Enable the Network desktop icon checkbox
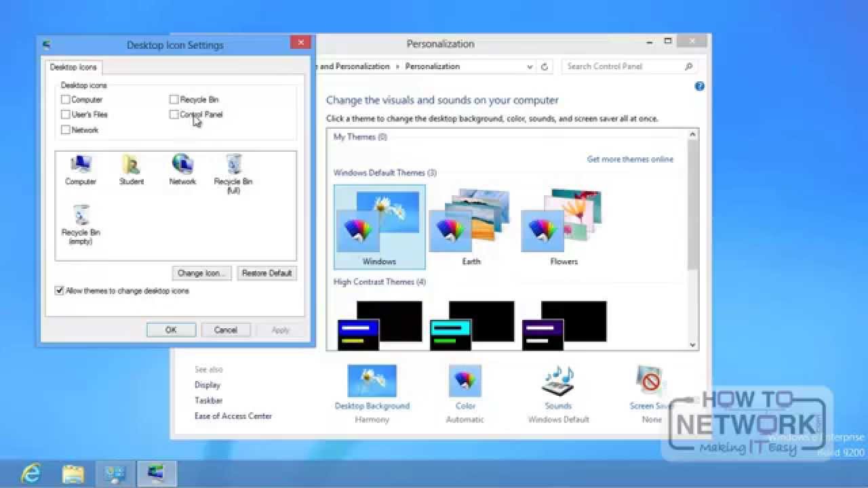Image resolution: width=868 pixels, height=488 pixels. tap(66, 130)
